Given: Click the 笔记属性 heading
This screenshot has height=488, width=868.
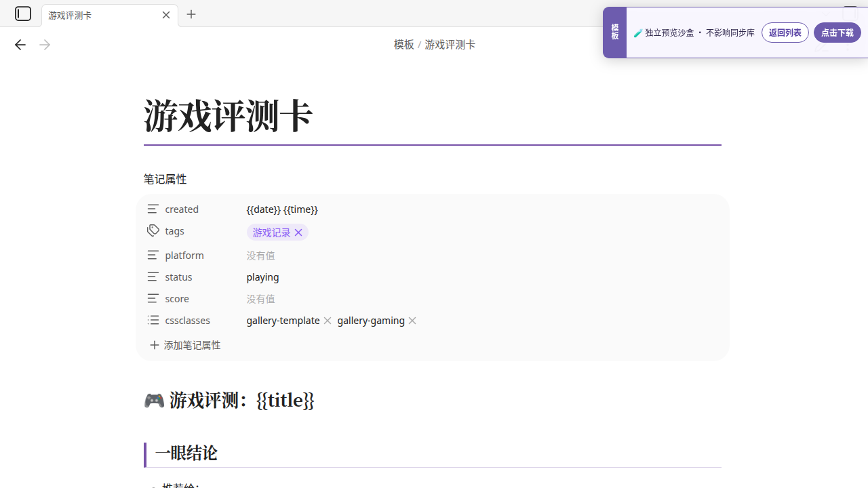Looking at the screenshot, I should tap(165, 179).
